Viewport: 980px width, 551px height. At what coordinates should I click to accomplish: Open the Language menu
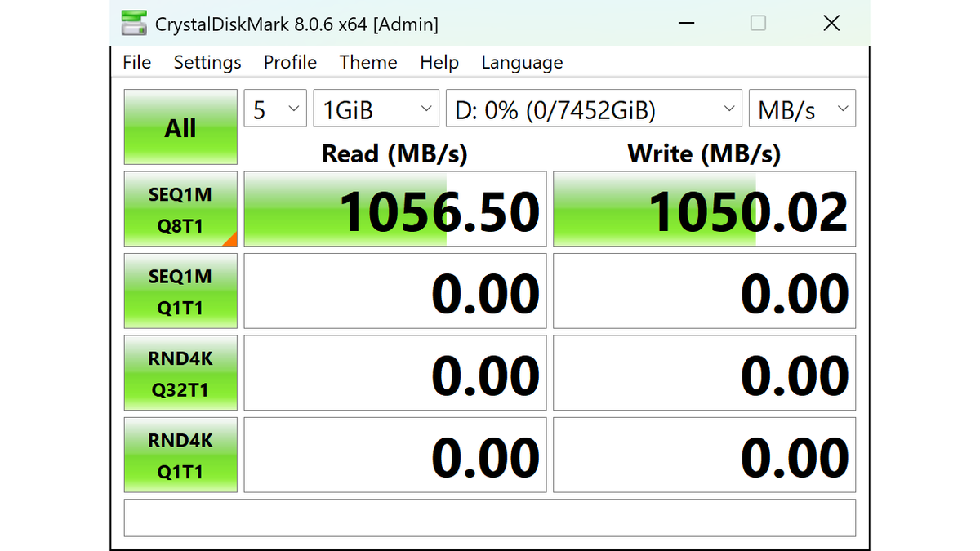point(522,63)
